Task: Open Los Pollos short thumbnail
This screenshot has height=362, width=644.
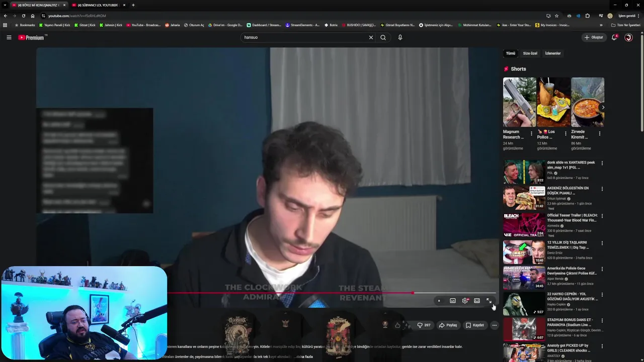Action: (x=553, y=102)
